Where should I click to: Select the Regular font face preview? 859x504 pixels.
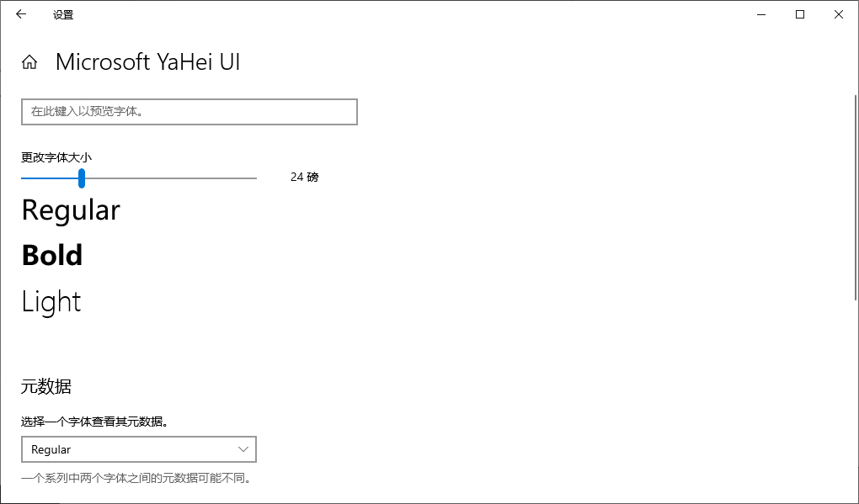(71, 210)
